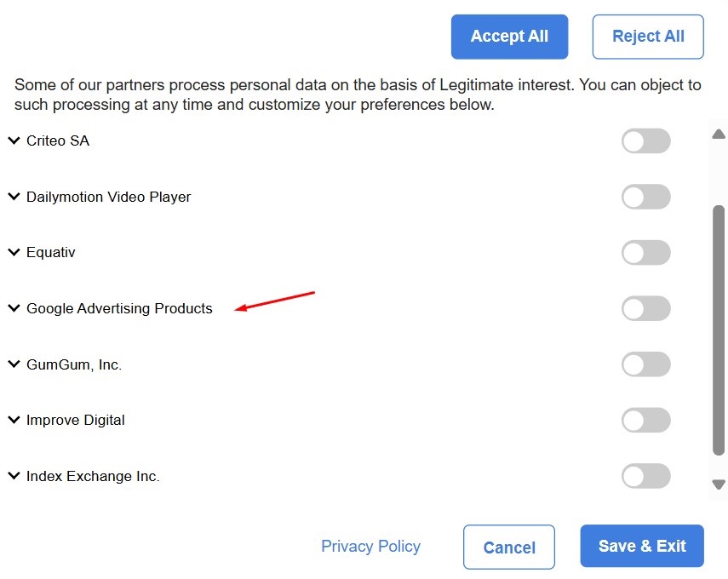Enable the Google Advertising Products toggle
728x579 pixels.
pyautogui.click(x=645, y=308)
